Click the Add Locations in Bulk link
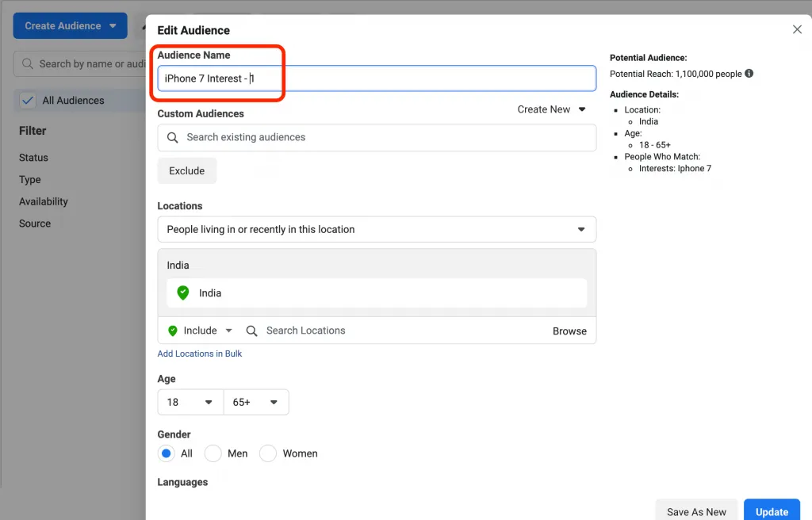The width and height of the screenshot is (812, 520). 200,354
